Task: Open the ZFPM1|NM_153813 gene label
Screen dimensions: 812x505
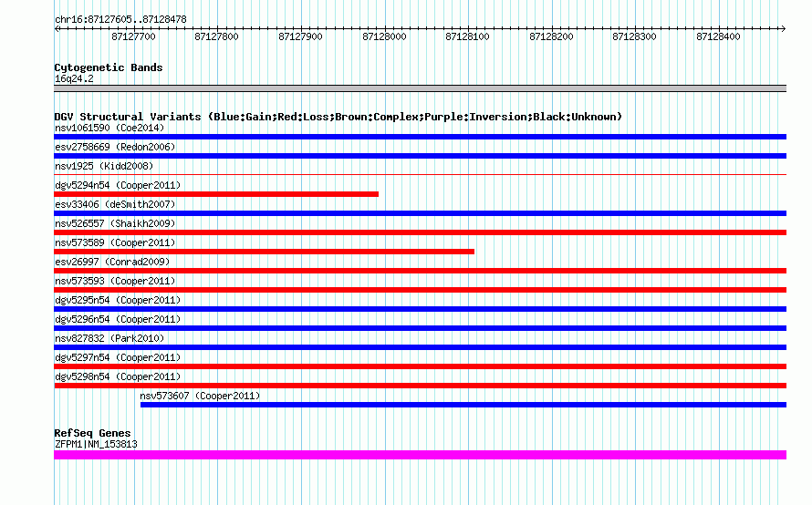Action: [96, 444]
